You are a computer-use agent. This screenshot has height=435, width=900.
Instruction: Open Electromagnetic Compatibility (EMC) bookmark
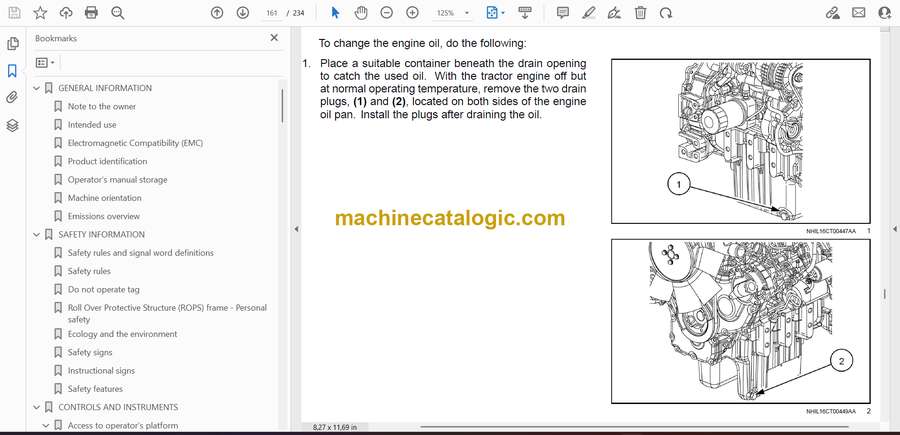point(135,143)
